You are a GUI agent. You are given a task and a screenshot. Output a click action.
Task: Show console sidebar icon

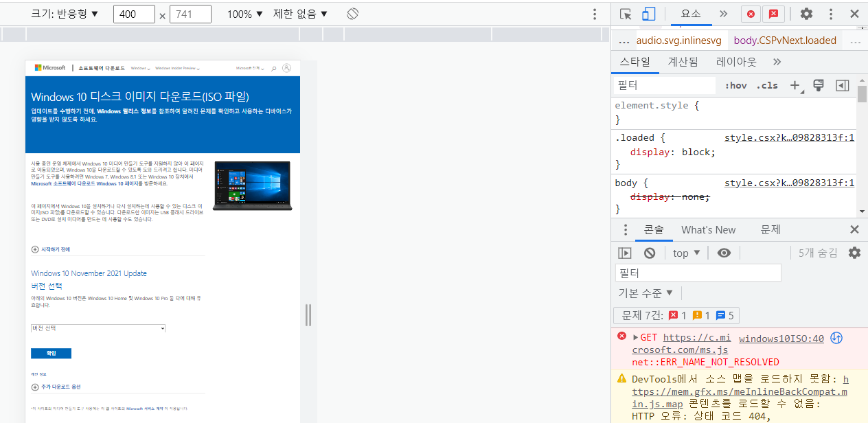coord(625,253)
